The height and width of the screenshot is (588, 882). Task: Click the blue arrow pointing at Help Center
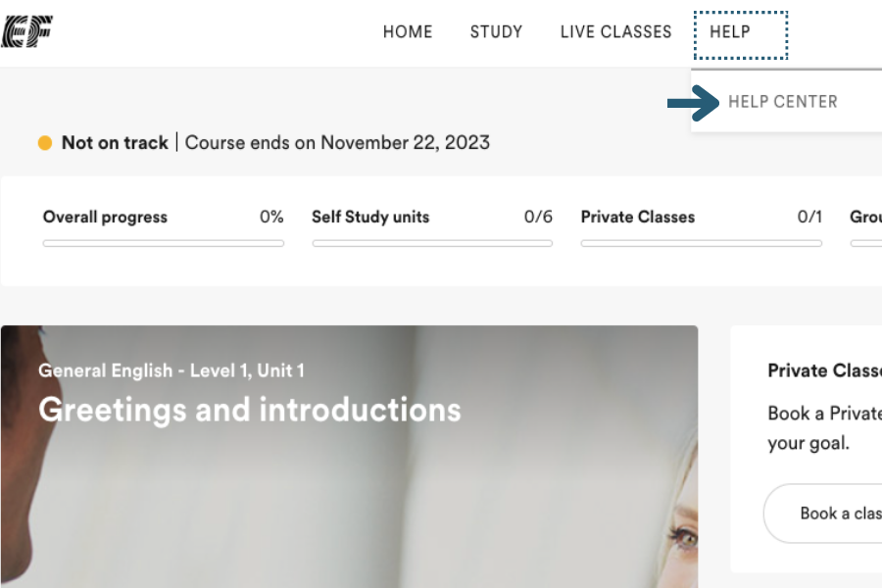(693, 102)
